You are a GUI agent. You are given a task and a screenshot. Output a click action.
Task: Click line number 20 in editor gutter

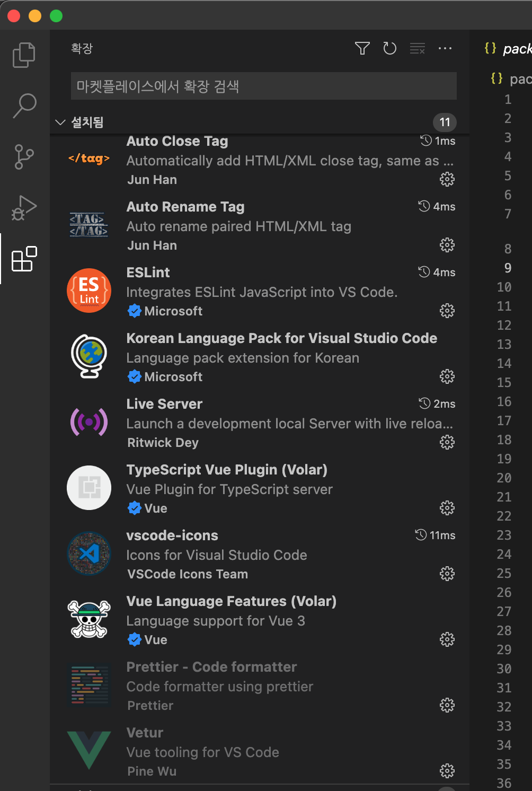[504, 478]
